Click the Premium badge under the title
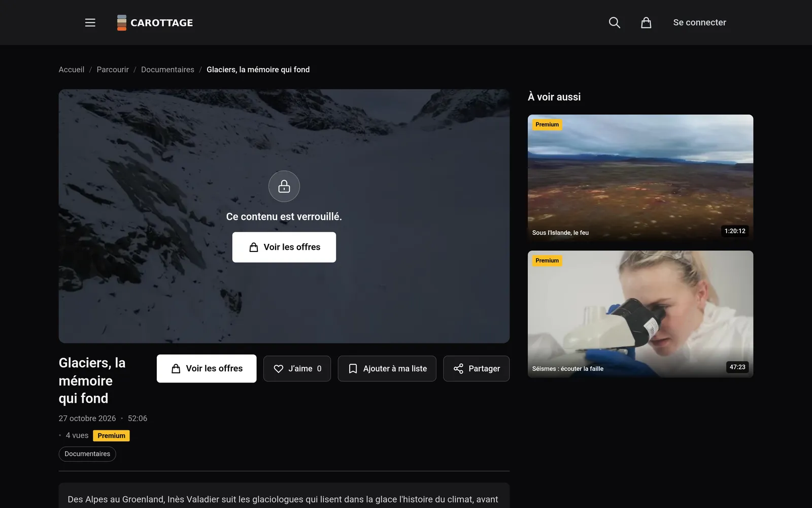Screen dimensions: 812x508 111,436
